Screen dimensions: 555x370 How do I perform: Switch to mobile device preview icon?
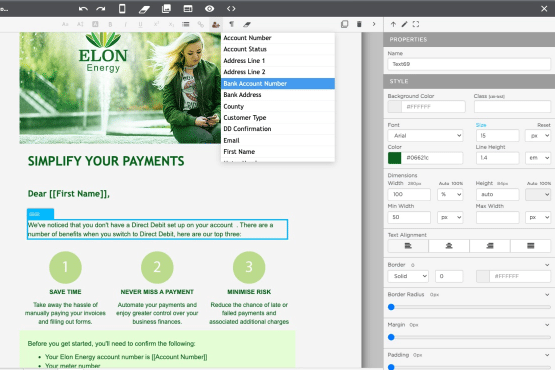coord(122,8)
